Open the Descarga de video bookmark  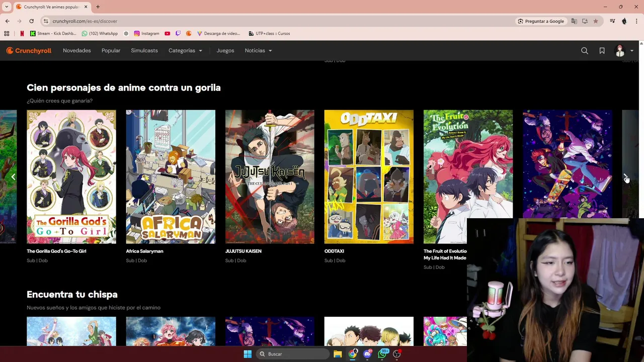pos(218,33)
